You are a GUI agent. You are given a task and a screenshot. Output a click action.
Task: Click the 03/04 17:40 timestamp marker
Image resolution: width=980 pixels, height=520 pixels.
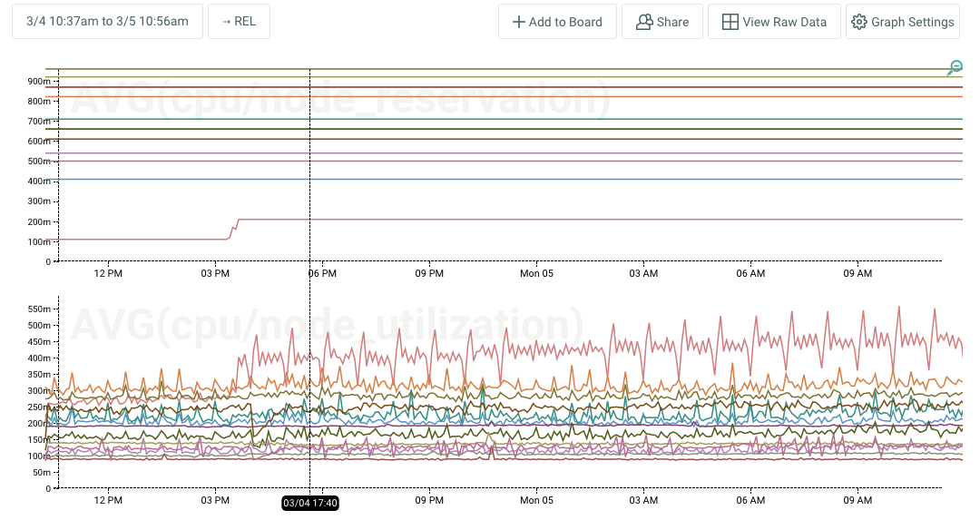coord(310,503)
